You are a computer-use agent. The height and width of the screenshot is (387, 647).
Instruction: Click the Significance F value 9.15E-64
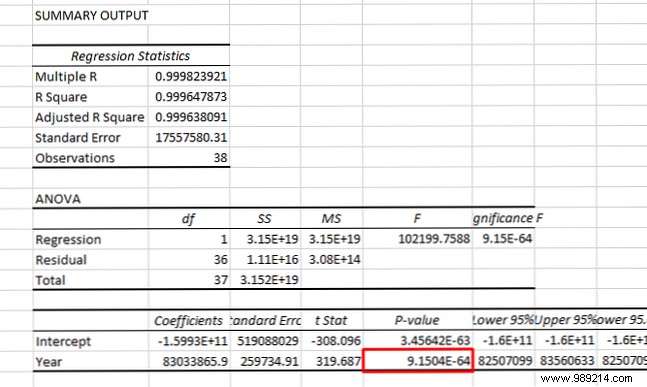(507, 238)
